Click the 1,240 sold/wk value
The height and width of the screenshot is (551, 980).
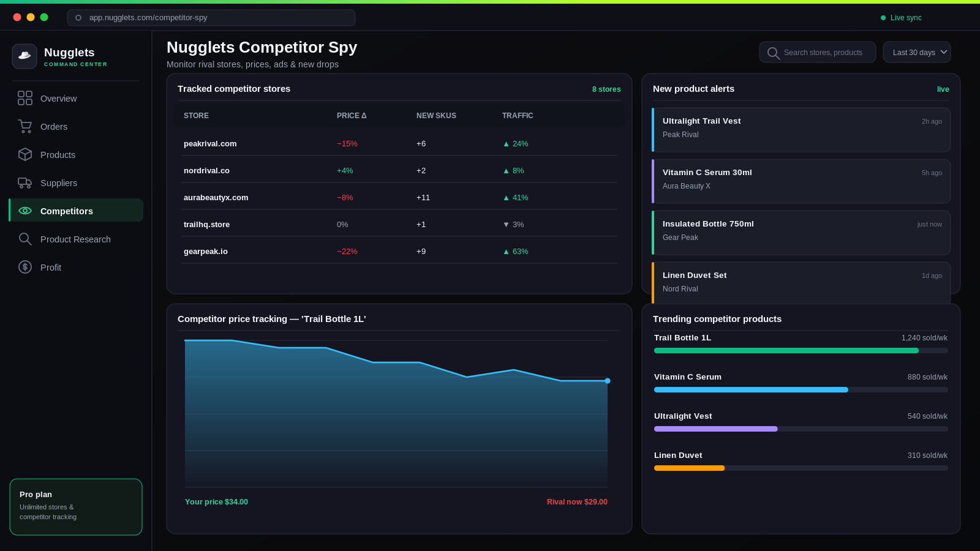[924, 338]
